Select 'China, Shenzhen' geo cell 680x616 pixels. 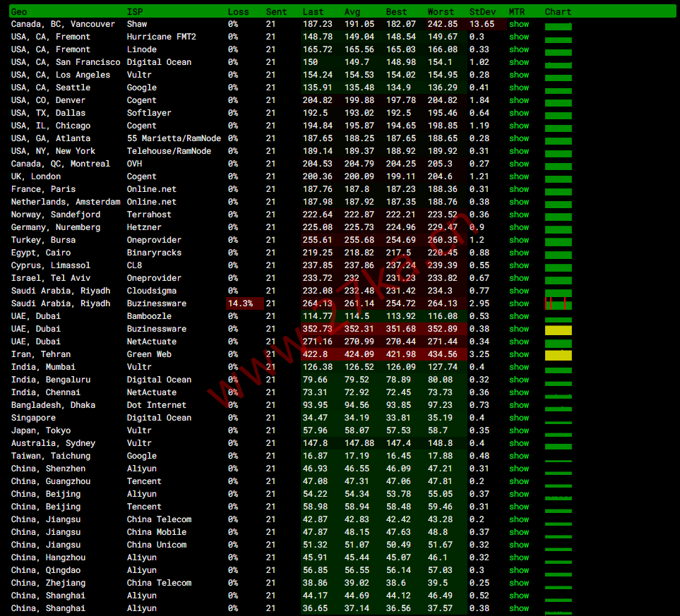pyautogui.click(x=48, y=469)
